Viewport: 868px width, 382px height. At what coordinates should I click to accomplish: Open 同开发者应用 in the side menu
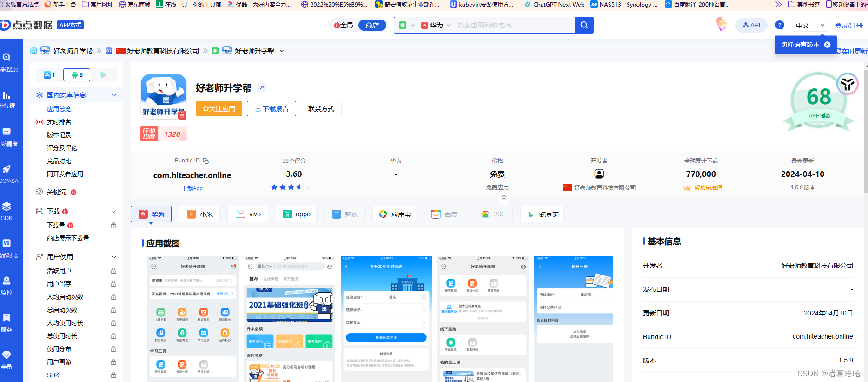click(x=65, y=174)
